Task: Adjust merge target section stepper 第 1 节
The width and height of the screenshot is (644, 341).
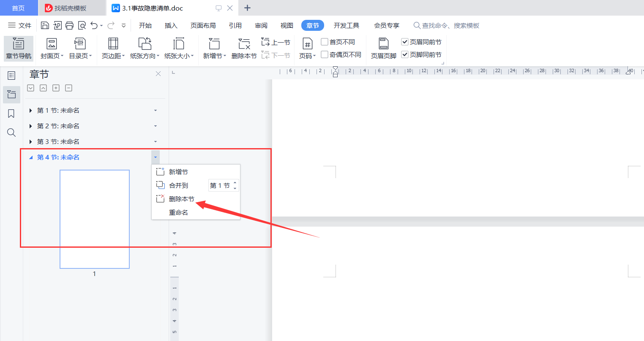Action: (x=235, y=185)
